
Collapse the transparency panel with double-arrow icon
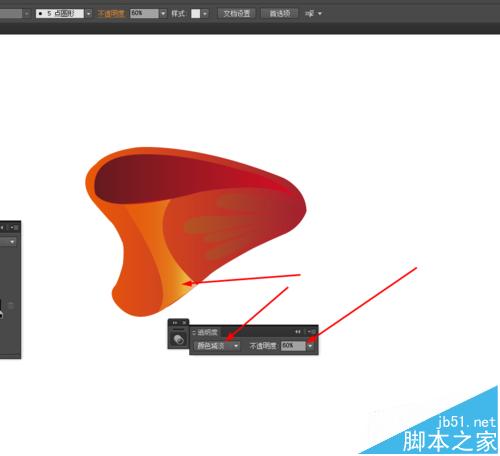click(298, 332)
